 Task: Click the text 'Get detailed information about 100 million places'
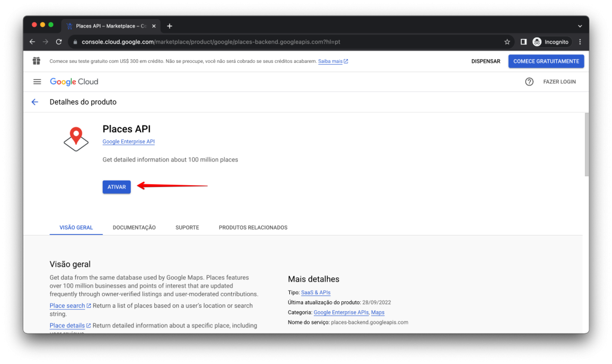(x=170, y=160)
